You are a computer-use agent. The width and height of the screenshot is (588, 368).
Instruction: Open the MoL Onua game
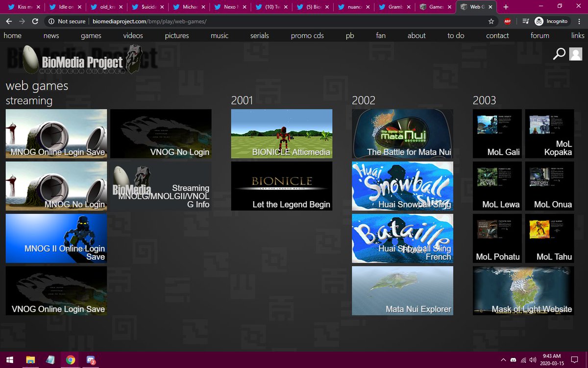[550, 186]
